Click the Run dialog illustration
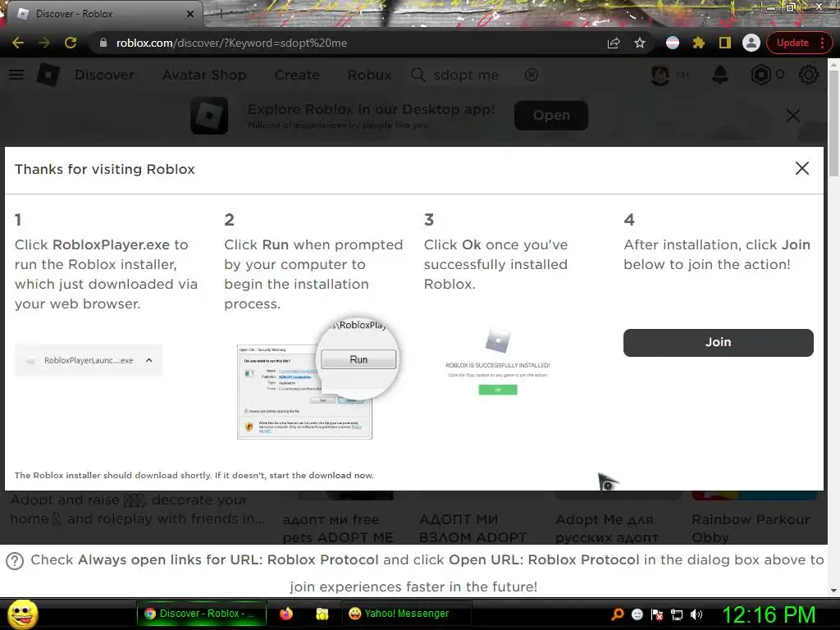This screenshot has width=840, height=630. click(x=318, y=376)
